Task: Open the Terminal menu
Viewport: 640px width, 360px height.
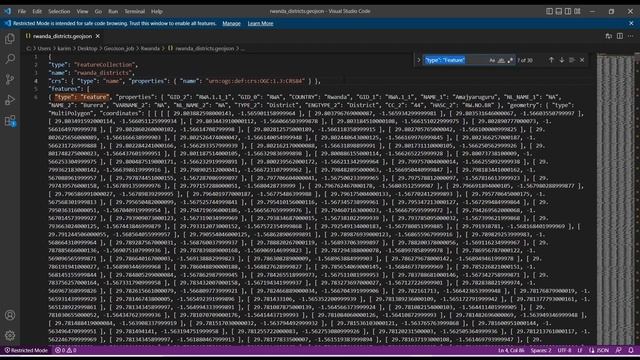Action: 134,11
